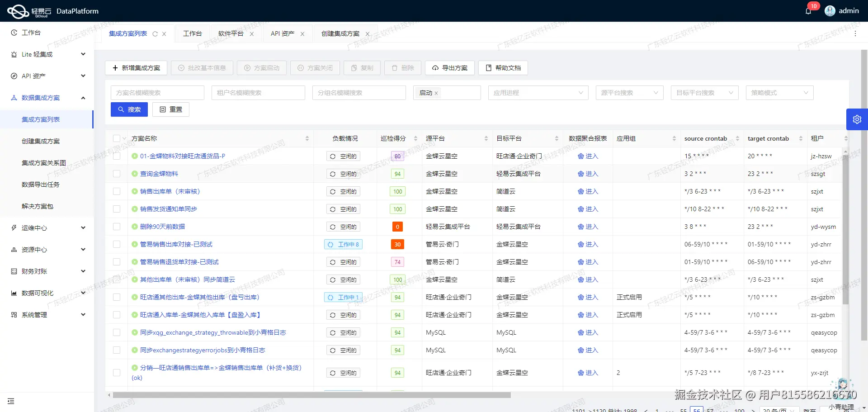Open the settings gear on the right edge
The width and height of the screenshot is (868, 412).
click(857, 119)
